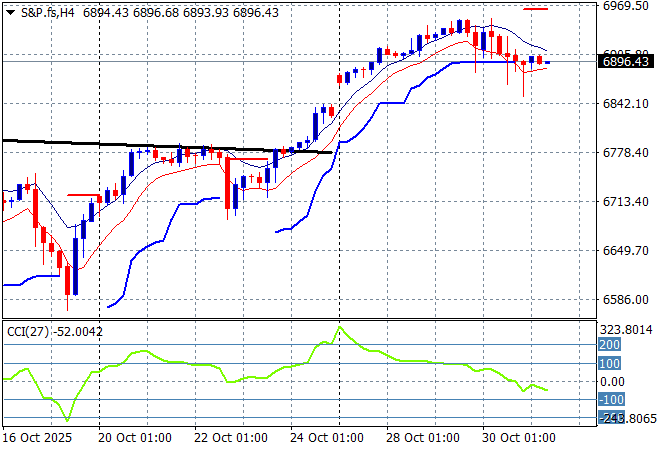Click the 16 Oct 2025 date label

point(37,438)
